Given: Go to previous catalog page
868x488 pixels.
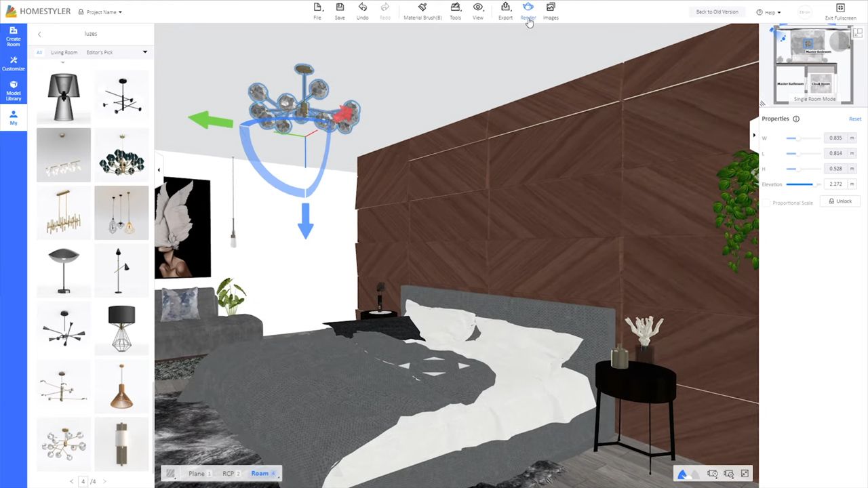Looking at the screenshot, I should (72, 481).
